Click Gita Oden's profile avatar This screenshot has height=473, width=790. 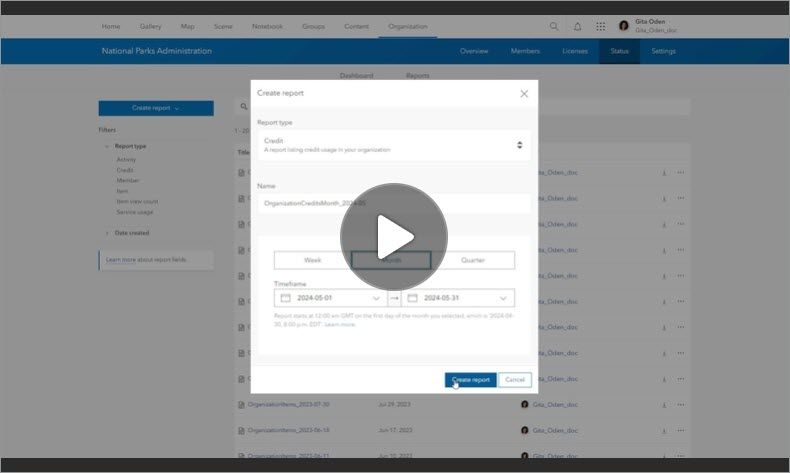(624, 26)
